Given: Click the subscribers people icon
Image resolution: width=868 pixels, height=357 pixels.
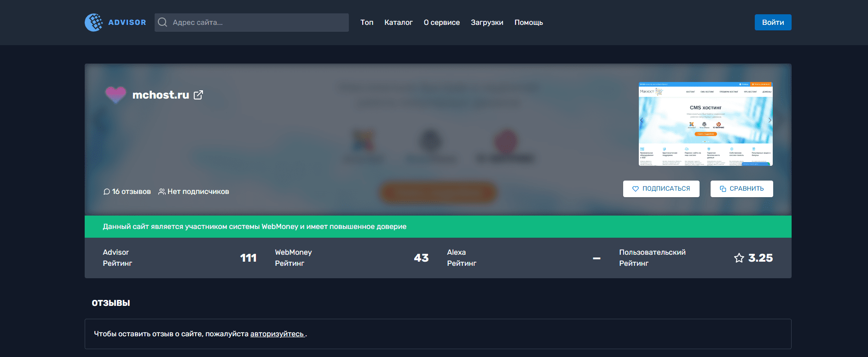Looking at the screenshot, I should (x=162, y=192).
